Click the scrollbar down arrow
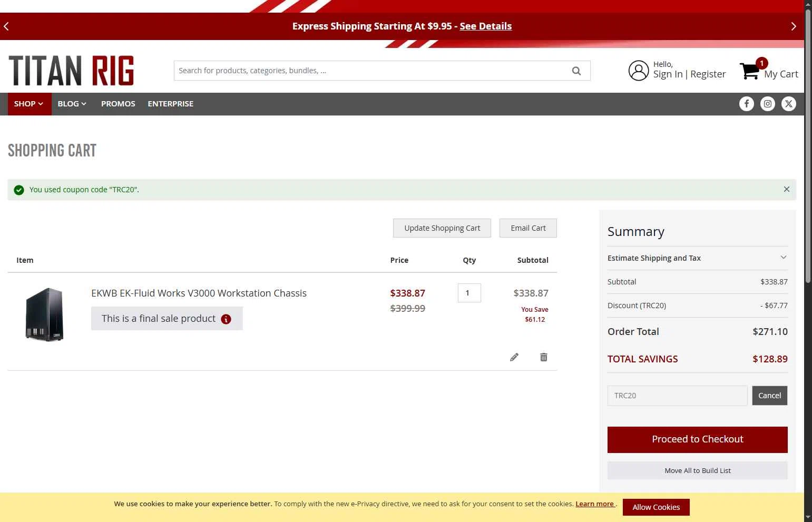 tap(808, 517)
